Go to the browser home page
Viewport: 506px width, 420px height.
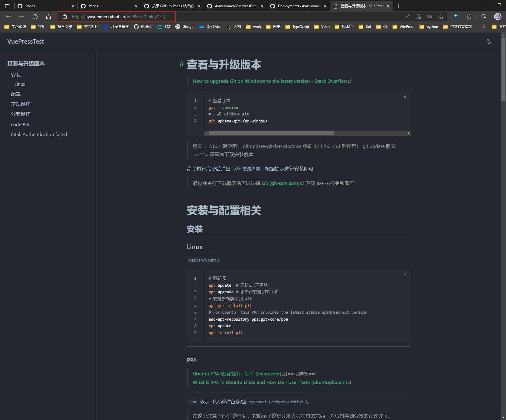tap(48, 17)
